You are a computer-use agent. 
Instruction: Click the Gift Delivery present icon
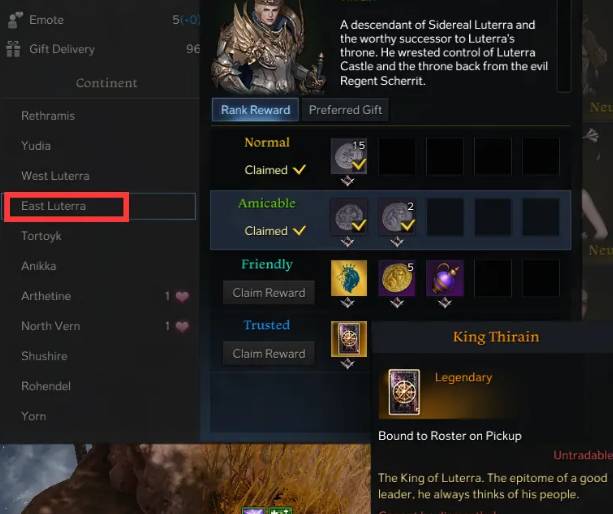point(14,49)
